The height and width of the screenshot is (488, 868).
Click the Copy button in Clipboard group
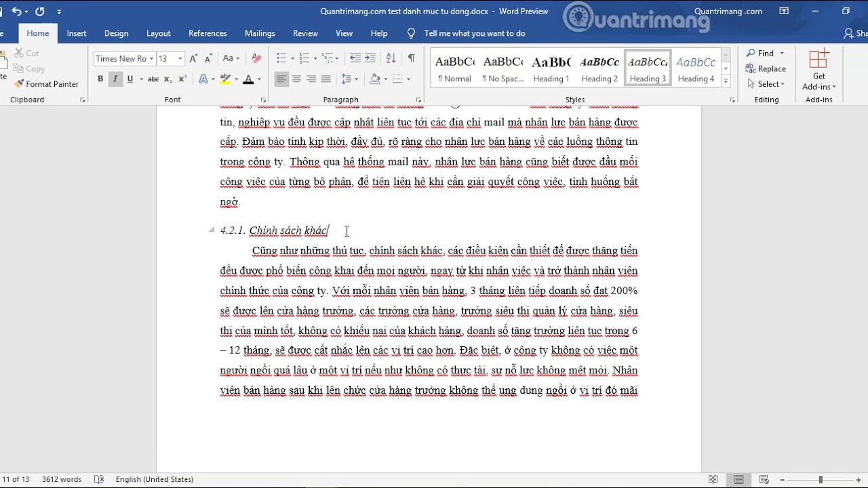[x=29, y=68]
